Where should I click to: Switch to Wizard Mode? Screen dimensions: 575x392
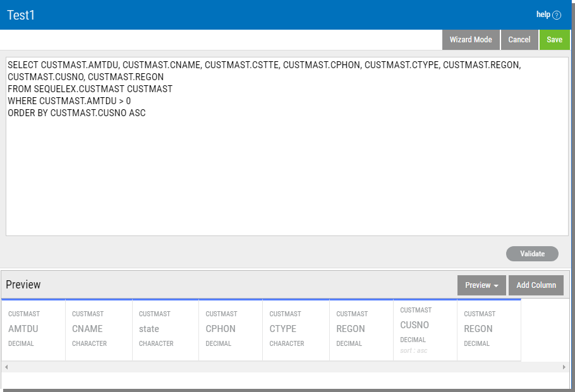tap(471, 40)
